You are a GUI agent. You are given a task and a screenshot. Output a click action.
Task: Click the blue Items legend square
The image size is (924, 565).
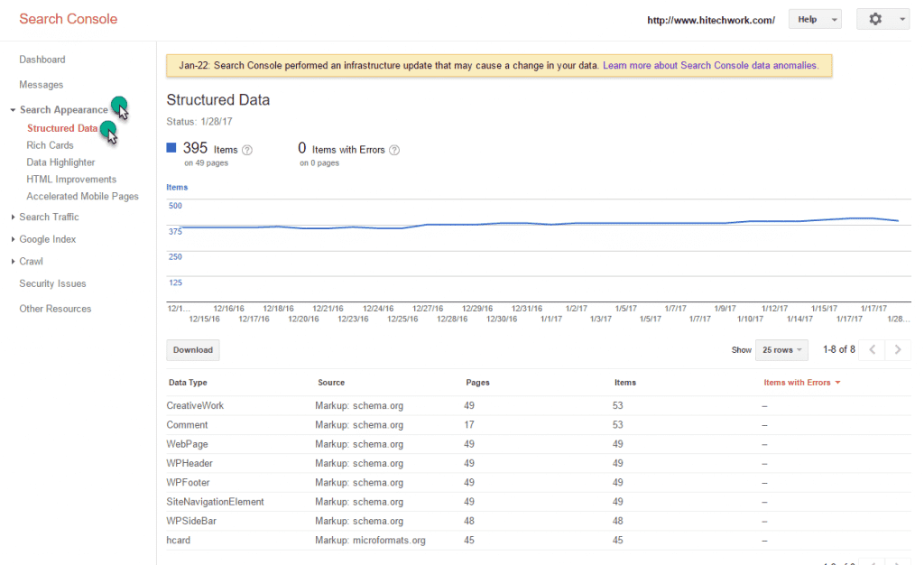coord(171,147)
